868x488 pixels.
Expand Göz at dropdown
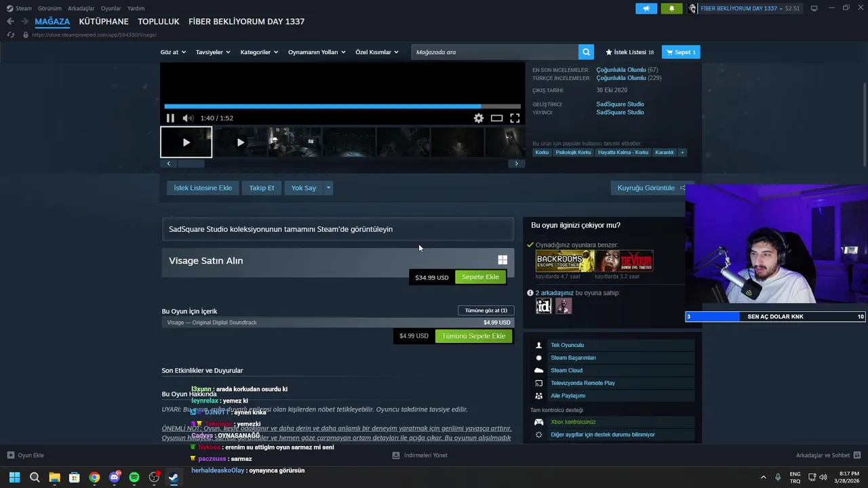point(173,52)
